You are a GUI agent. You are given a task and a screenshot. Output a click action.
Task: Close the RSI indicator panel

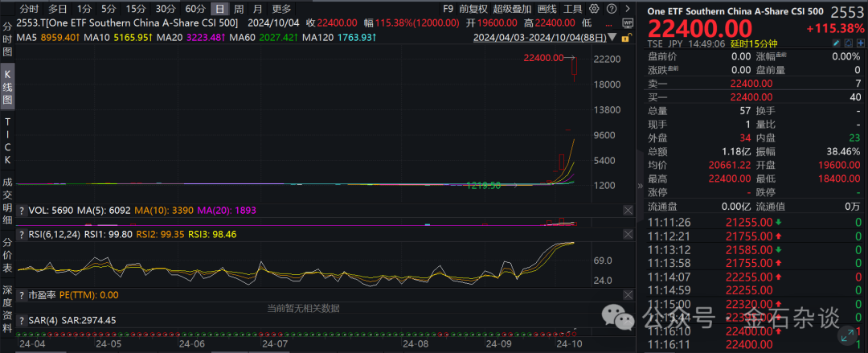(627, 234)
